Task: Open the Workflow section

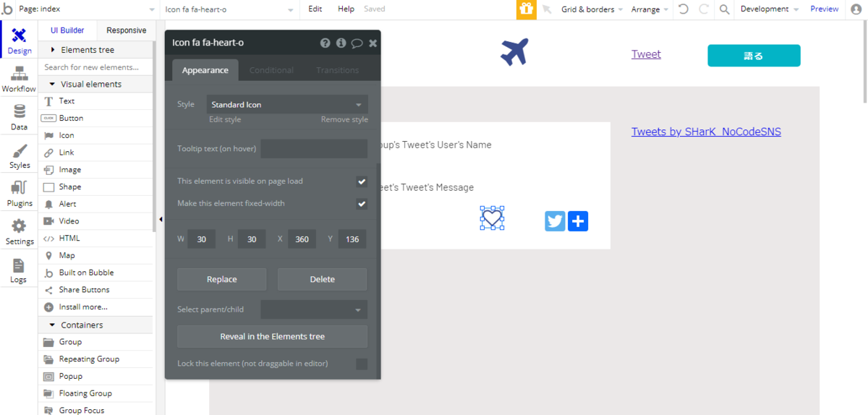Action: (20, 79)
